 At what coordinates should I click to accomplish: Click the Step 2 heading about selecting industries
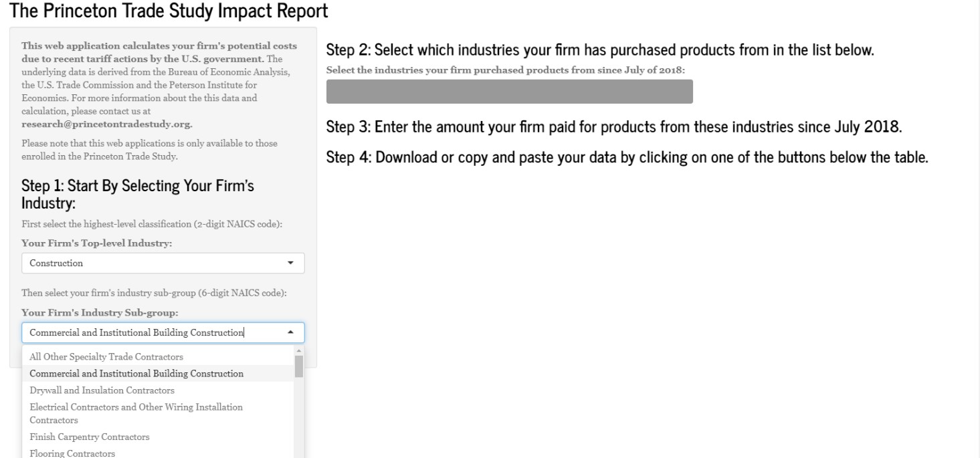599,50
